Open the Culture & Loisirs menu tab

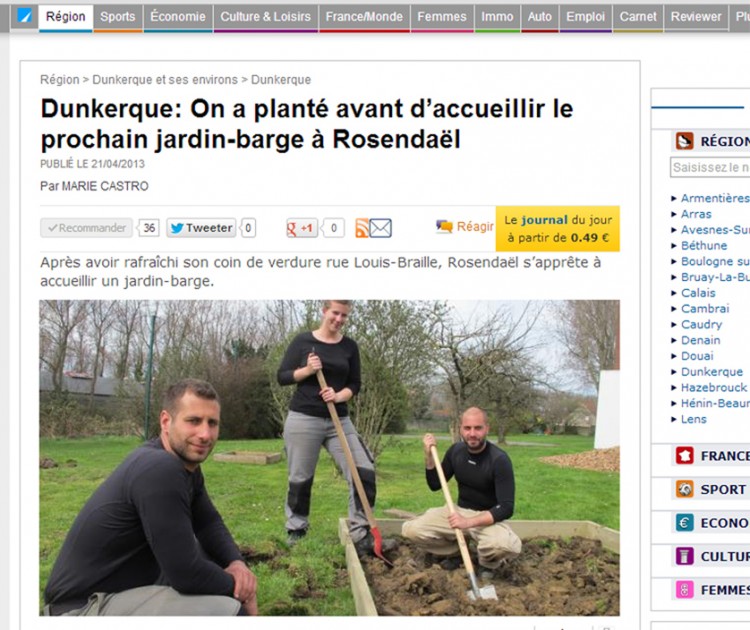click(x=265, y=17)
